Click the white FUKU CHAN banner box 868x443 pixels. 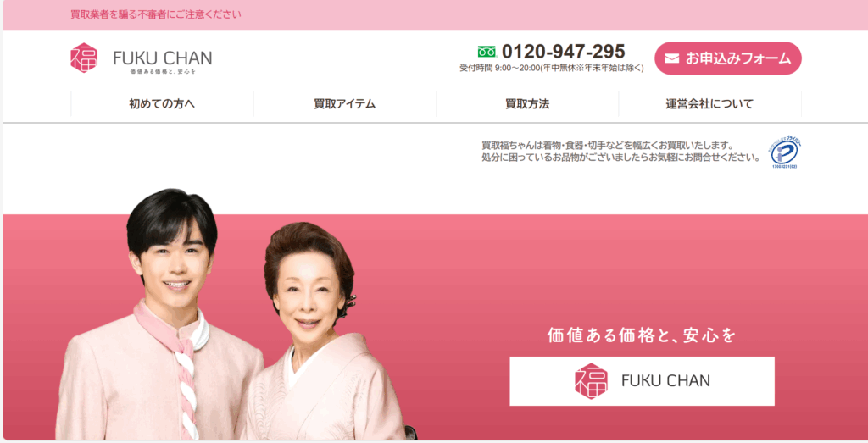point(643,381)
